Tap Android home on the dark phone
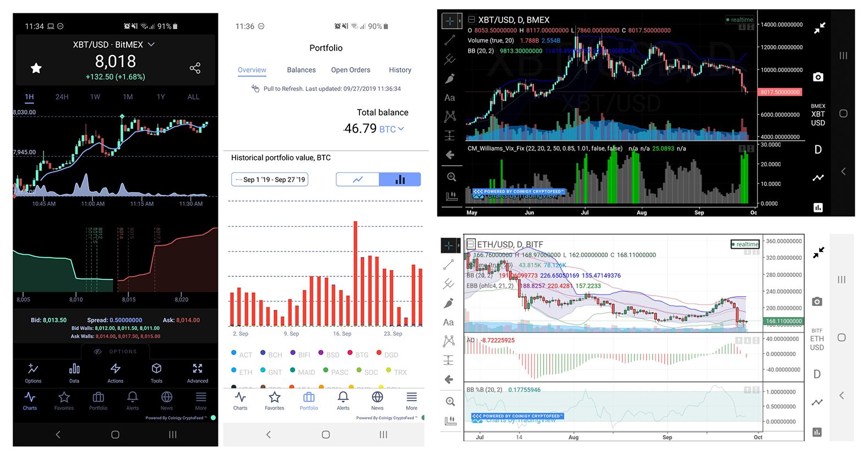 click(115, 434)
